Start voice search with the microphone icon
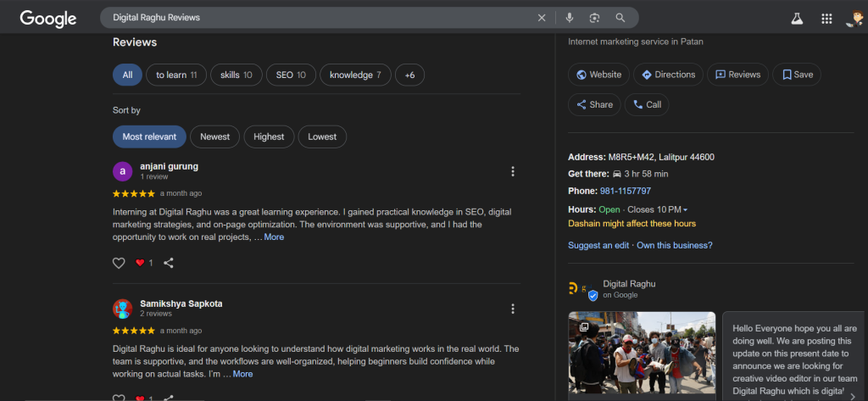The image size is (868, 401). [569, 18]
